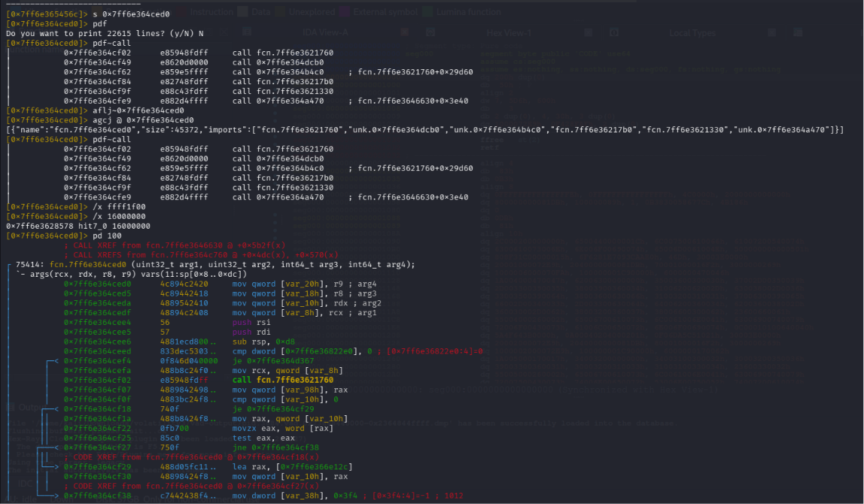Click the address 0x7ff6e364cf30 in disassembly
This screenshot has height=504, width=864.
pos(98,477)
